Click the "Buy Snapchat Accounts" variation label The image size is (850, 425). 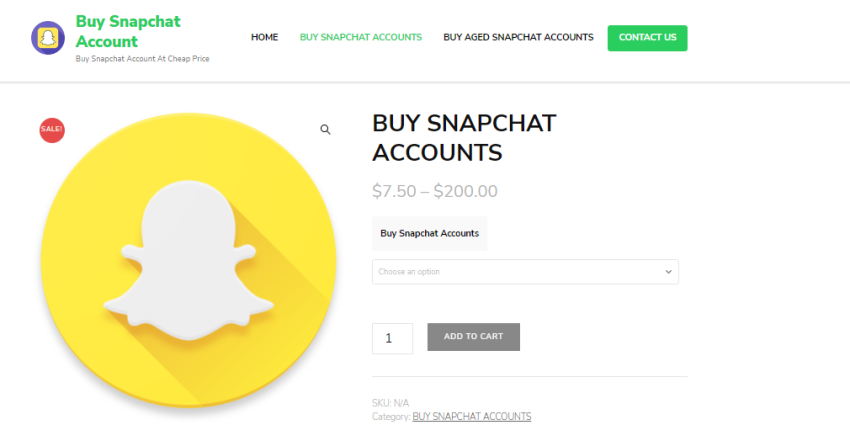click(x=429, y=234)
